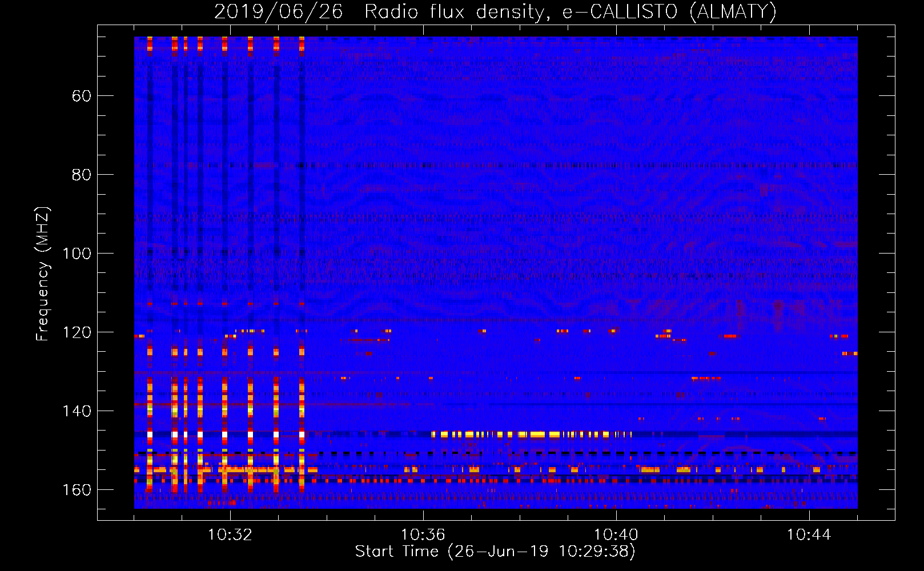Click the 80 frequency tick label
Screen dimensions: 924x571
coord(81,175)
